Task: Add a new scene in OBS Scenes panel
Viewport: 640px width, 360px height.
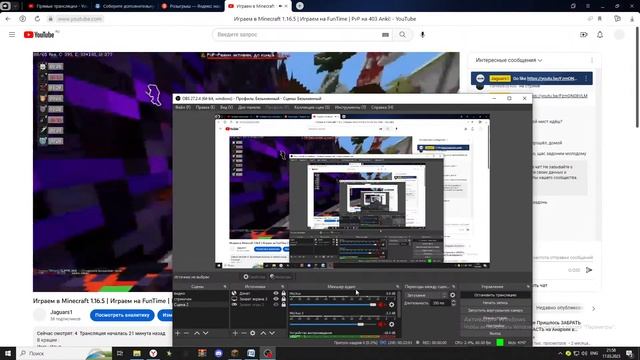Action: [178, 333]
